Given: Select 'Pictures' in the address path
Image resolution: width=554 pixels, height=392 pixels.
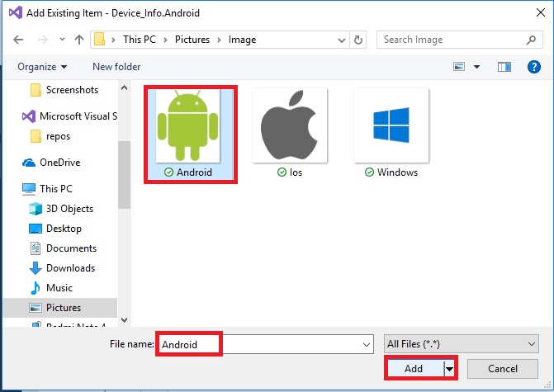Looking at the screenshot, I should tap(192, 40).
